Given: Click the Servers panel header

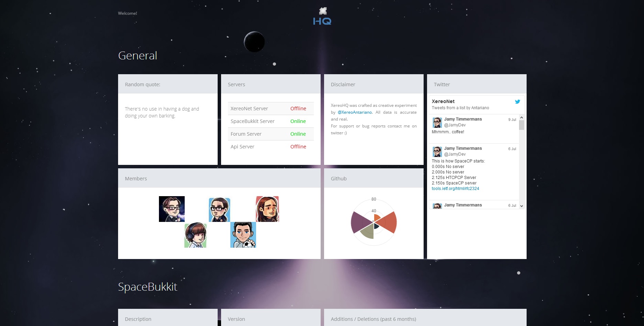Looking at the screenshot, I should click(x=271, y=84).
